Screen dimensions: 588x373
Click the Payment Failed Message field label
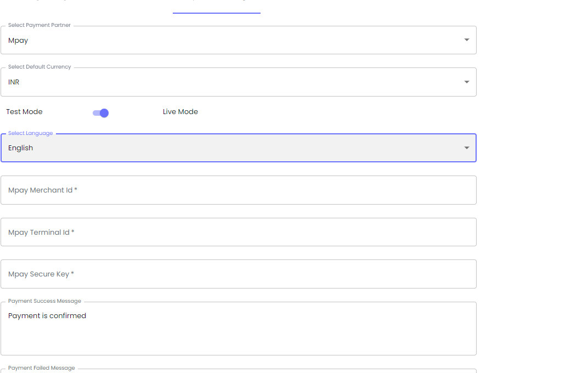coord(41,368)
